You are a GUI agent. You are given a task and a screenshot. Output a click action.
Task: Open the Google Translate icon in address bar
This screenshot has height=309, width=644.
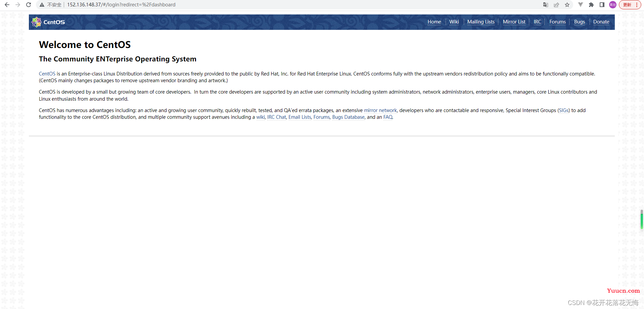(x=546, y=5)
